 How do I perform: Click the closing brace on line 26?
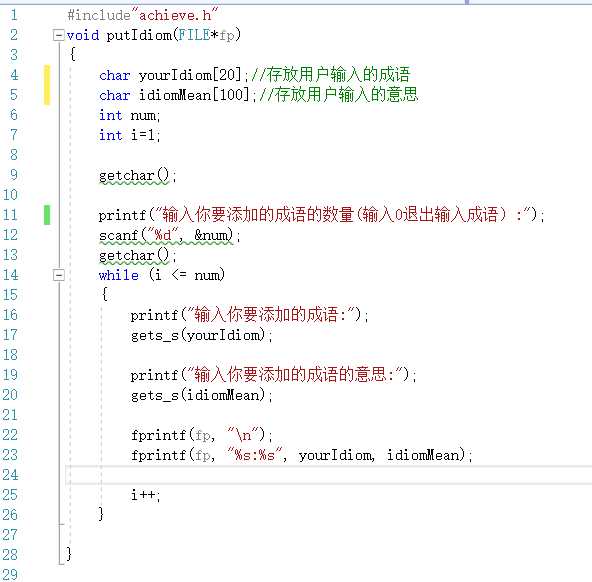click(101, 514)
